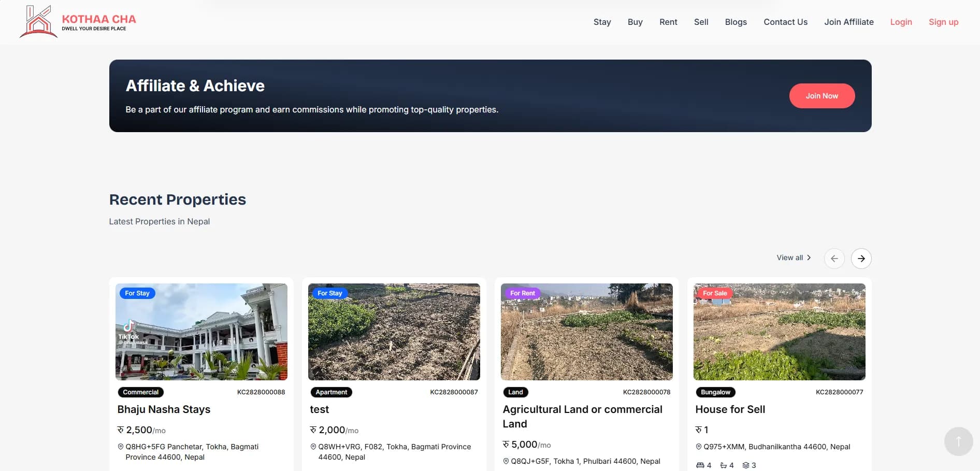Click property ID KC2828000088
This screenshot has height=471, width=980.
pyautogui.click(x=261, y=392)
